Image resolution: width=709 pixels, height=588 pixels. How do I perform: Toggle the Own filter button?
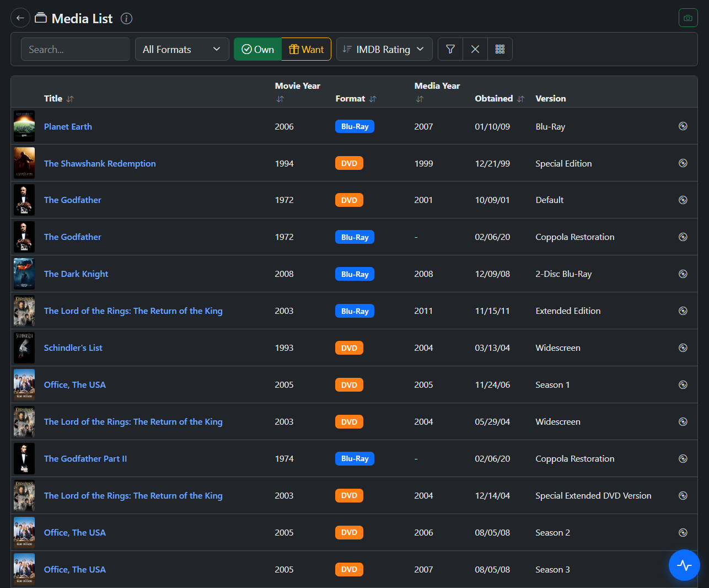257,49
